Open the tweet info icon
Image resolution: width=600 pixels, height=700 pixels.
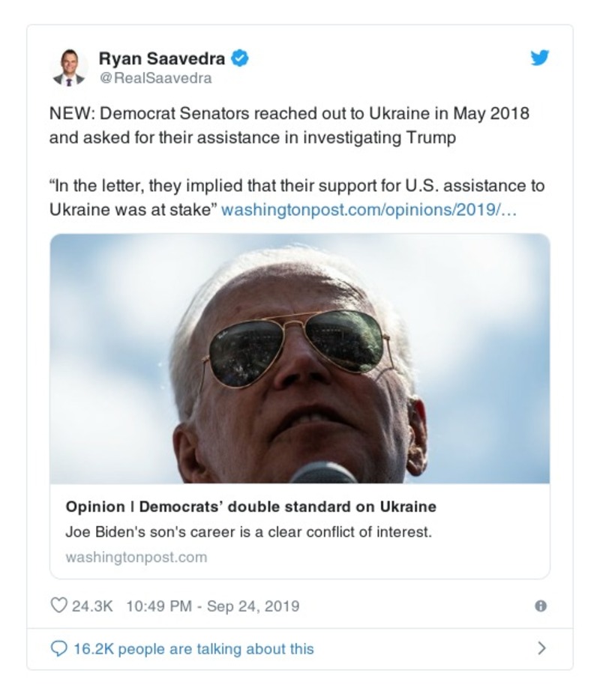click(540, 606)
